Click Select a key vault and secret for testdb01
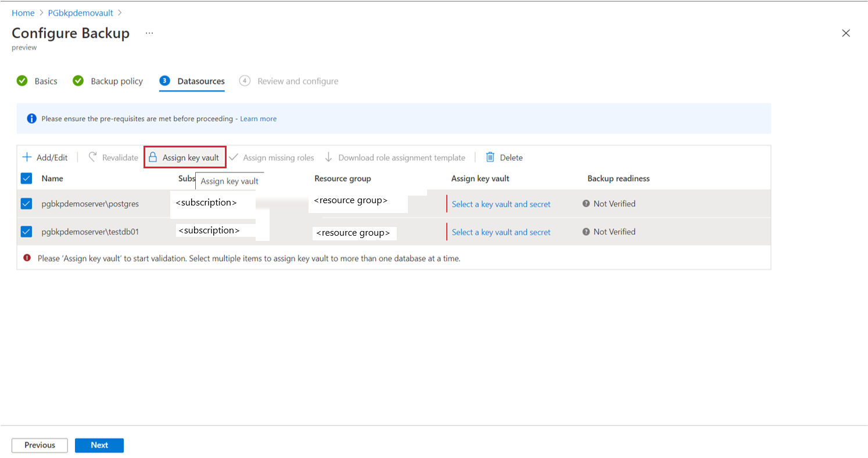The width and height of the screenshot is (868, 458). point(500,232)
